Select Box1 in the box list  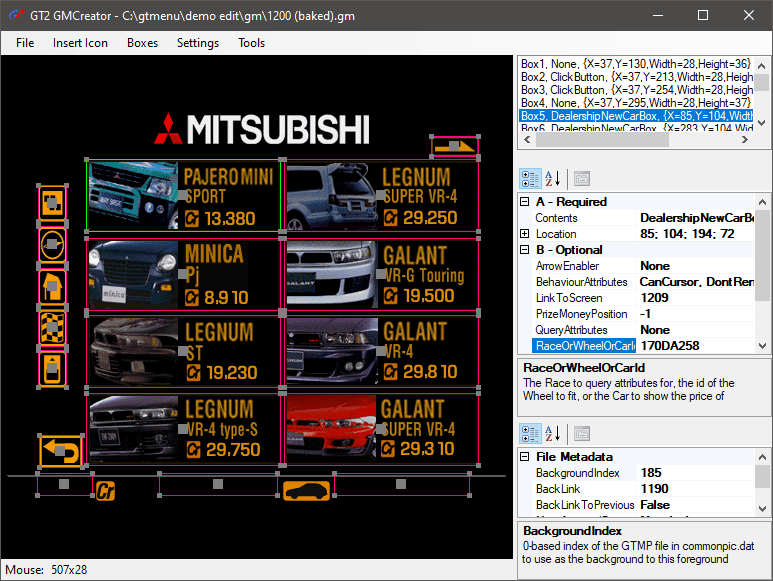coord(636,64)
